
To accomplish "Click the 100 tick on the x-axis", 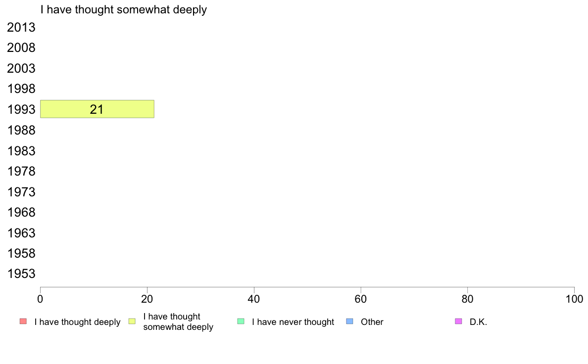I will 574,299.
